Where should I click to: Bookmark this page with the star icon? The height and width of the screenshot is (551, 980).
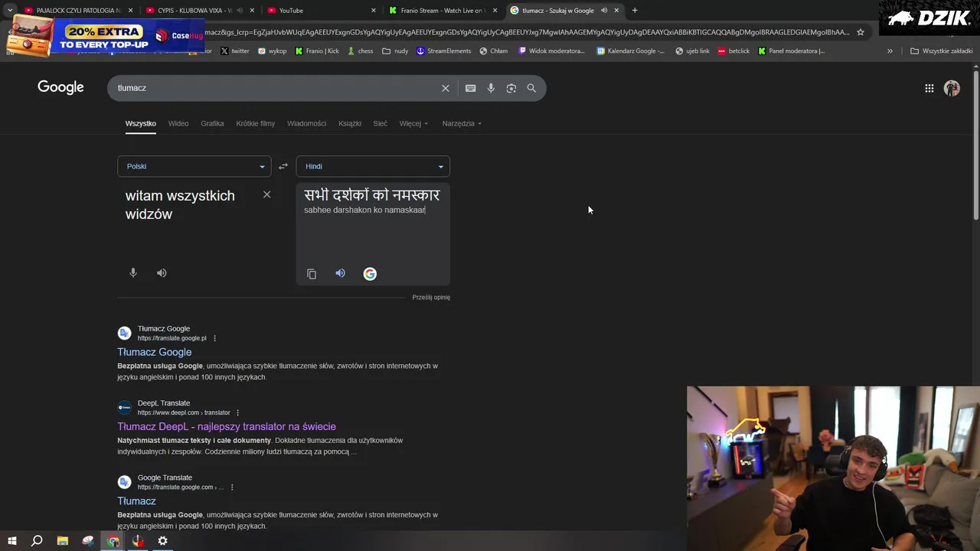(x=861, y=32)
